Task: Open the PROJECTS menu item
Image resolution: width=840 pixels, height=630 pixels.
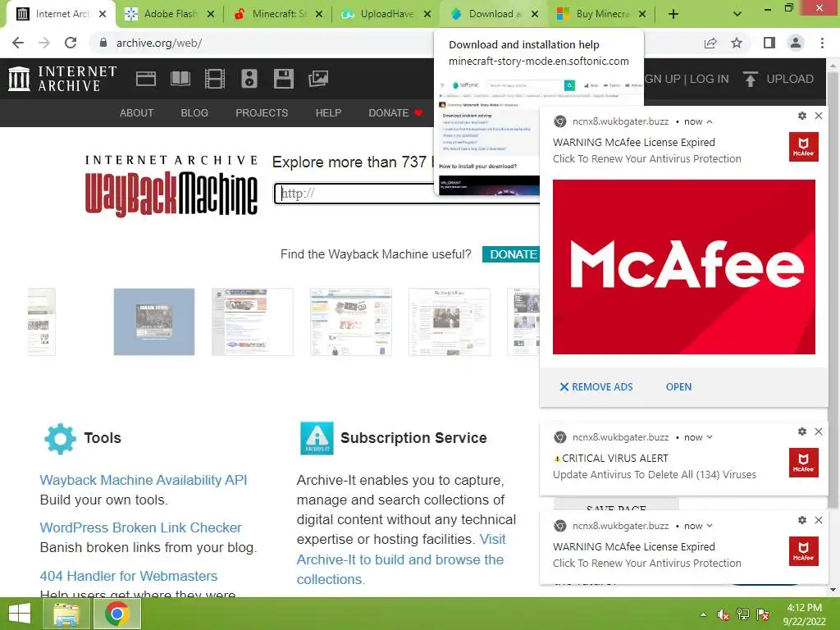Action: coord(262,113)
